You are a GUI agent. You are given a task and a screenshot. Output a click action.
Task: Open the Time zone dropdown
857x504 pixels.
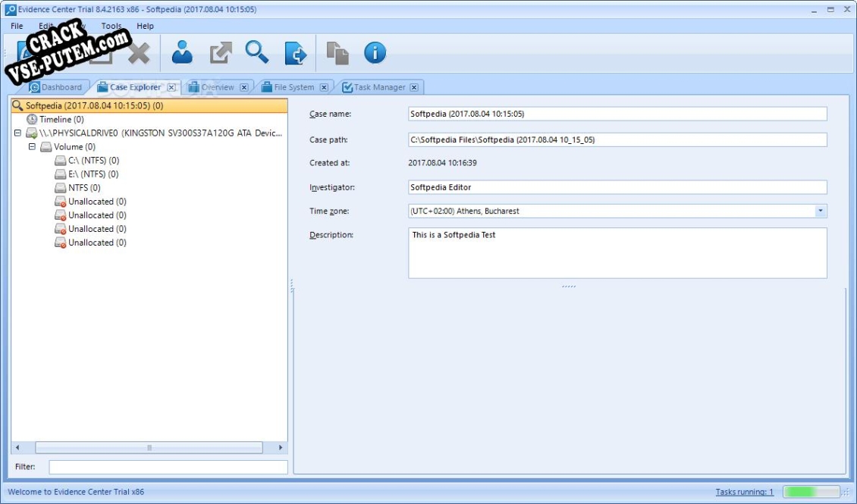pos(820,211)
